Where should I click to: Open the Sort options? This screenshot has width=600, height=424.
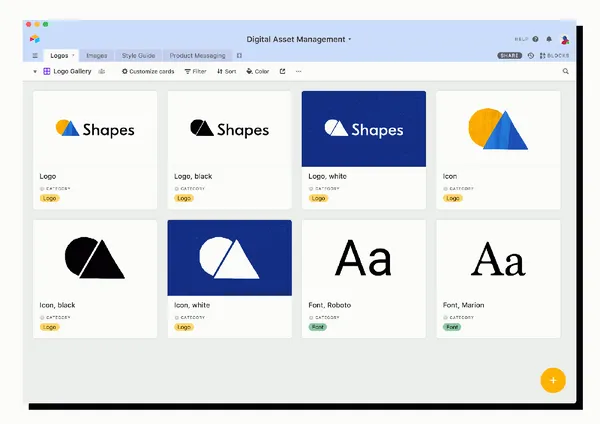[x=227, y=71]
